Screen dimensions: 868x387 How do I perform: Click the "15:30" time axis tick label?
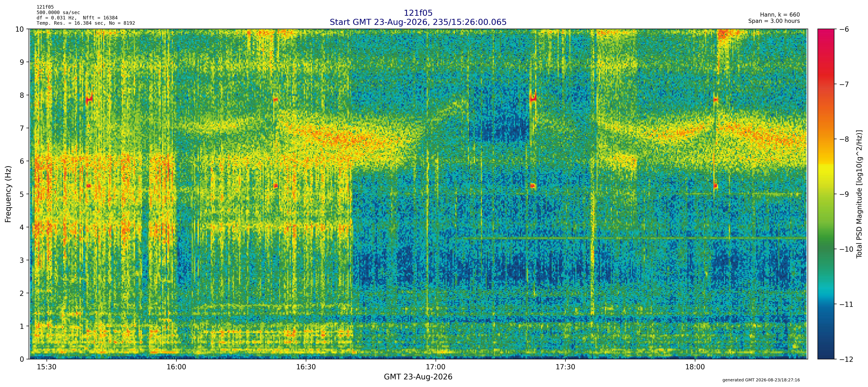point(47,367)
